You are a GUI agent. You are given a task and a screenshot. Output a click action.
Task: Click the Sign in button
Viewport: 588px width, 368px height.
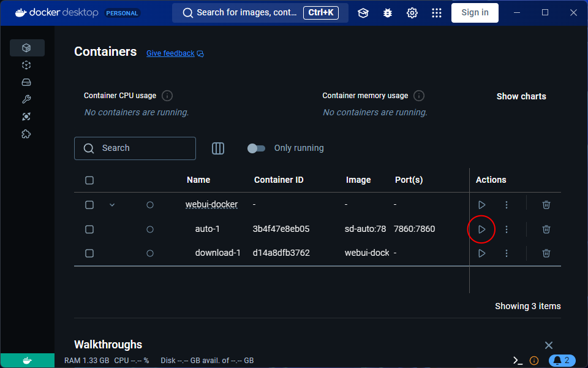[475, 13]
